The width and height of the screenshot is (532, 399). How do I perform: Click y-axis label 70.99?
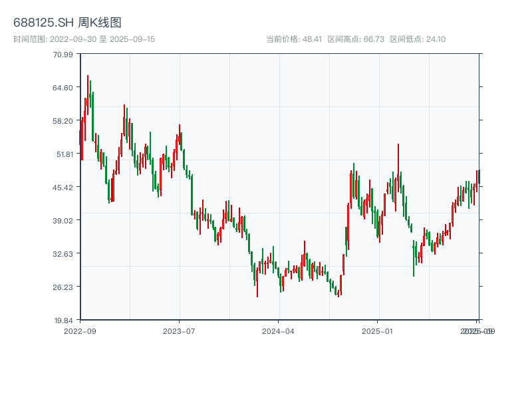point(63,55)
